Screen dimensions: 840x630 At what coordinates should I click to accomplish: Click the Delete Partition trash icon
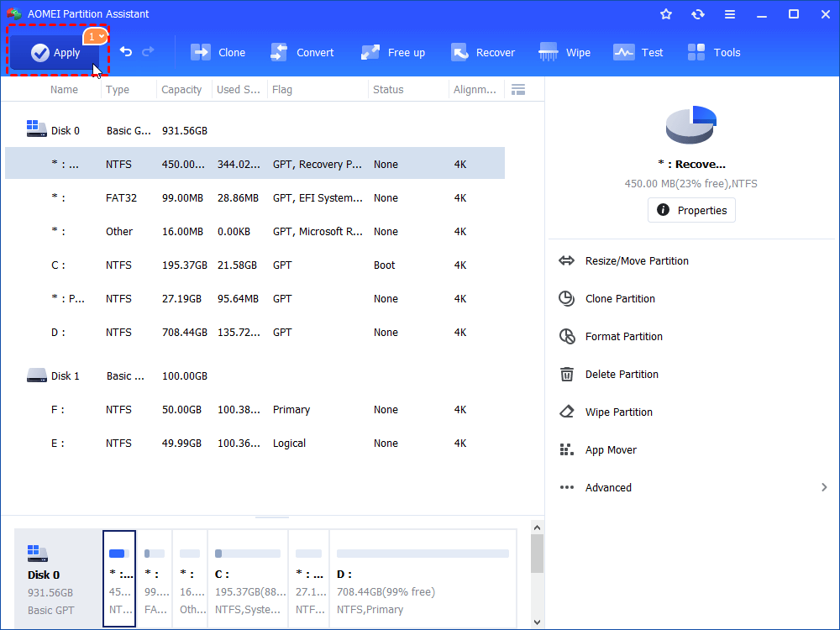tap(566, 374)
